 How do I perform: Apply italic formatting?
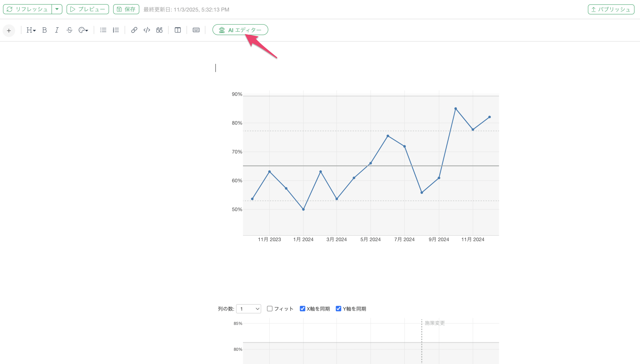point(57,30)
